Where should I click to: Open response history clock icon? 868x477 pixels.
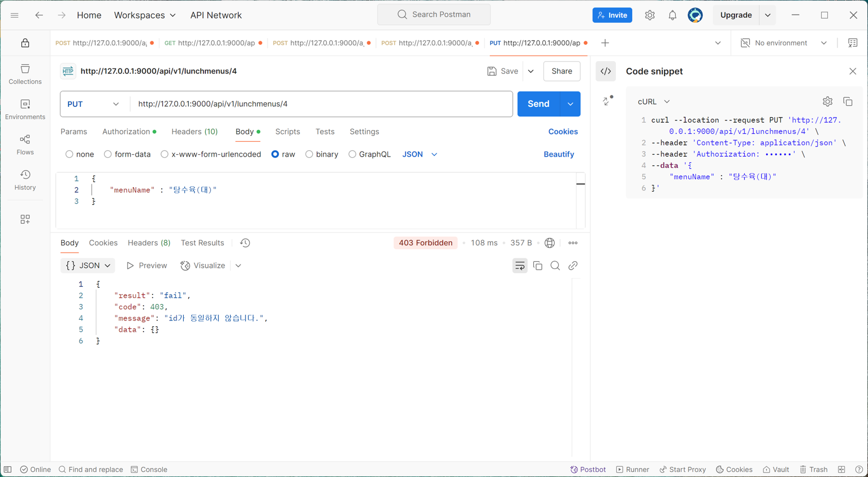[245, 243]
